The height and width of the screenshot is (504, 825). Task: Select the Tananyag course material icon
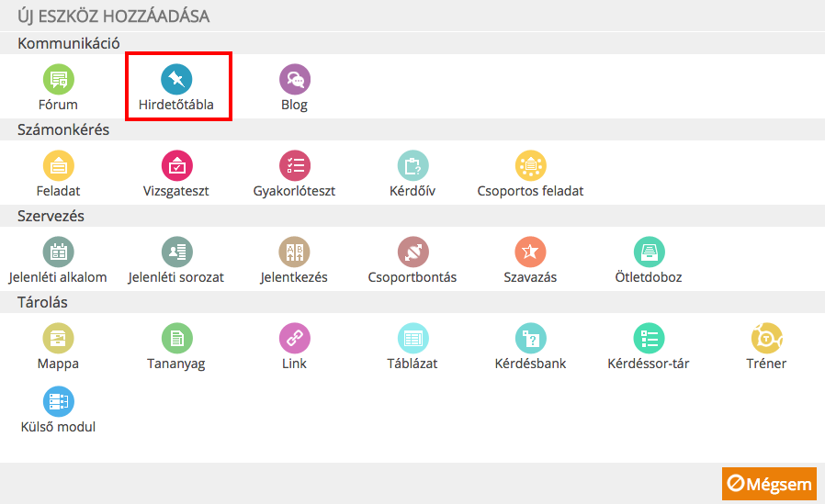pyautogui.click(x=176, y=339)
